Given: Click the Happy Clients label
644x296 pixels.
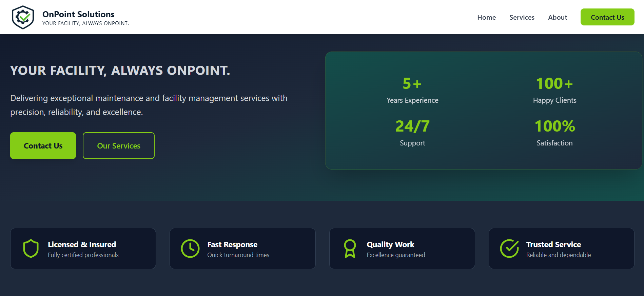Looking at the screenshot, I should [x=554, y=100].
